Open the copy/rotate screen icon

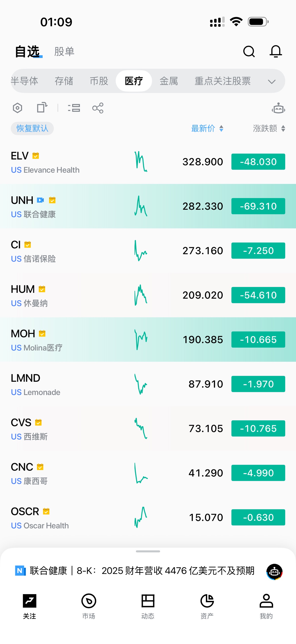coord(42,108)
